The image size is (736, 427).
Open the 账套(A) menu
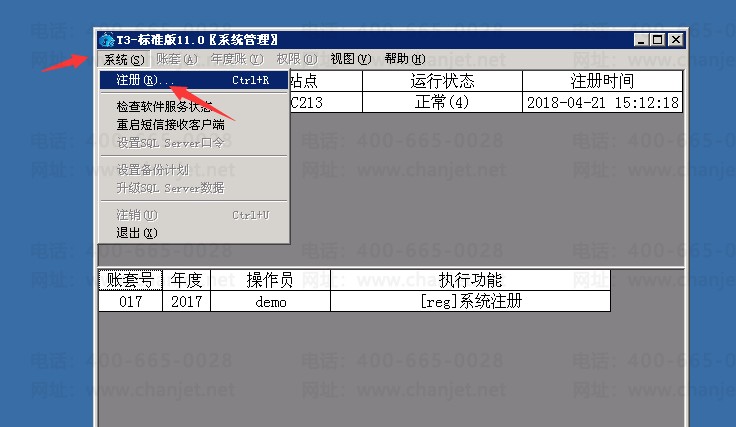177,60
